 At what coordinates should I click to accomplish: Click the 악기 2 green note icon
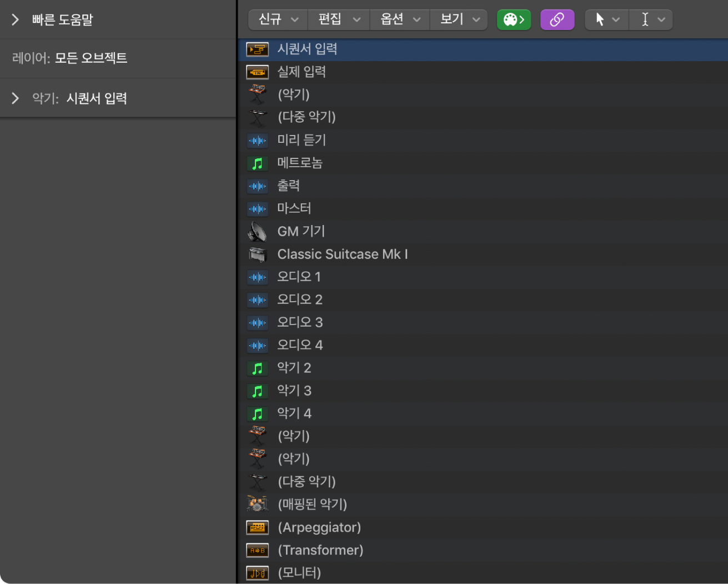tap(257, 368)
